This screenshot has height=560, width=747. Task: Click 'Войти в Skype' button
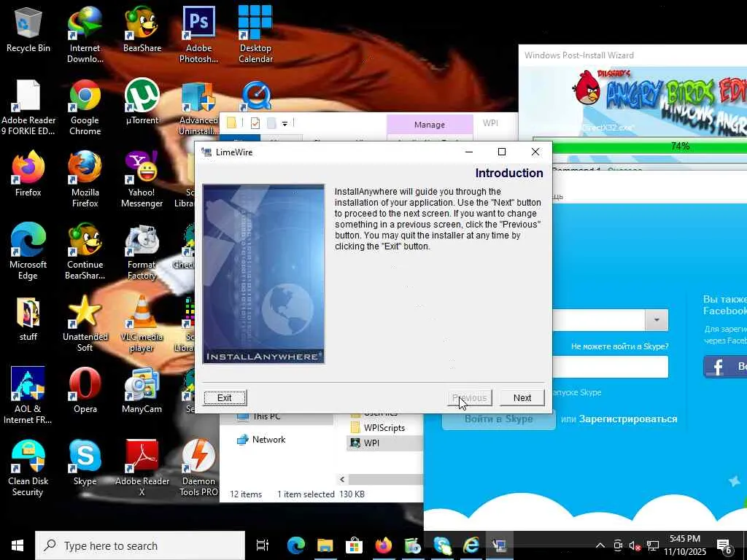click(x=498, y=419)
